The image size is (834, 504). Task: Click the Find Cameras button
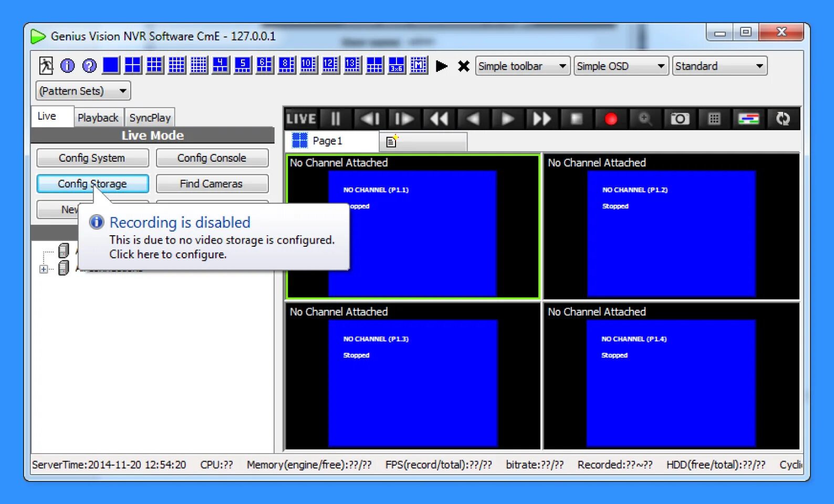point(212,184)
